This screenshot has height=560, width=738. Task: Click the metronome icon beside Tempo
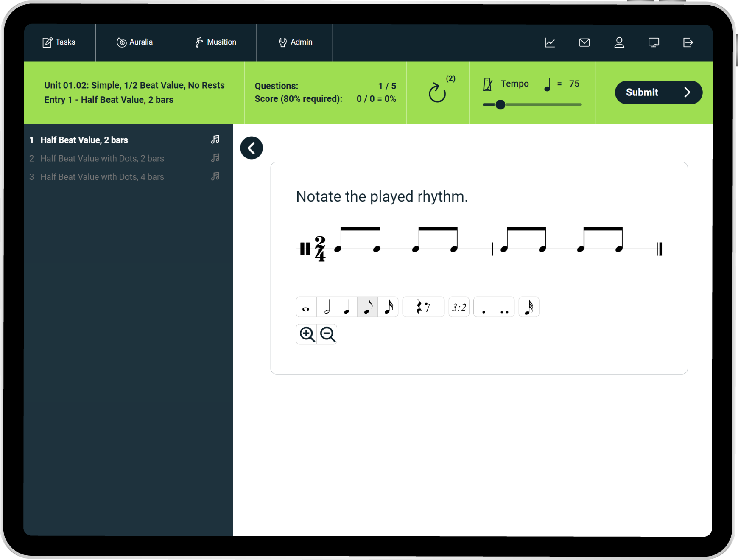pos(488,84)
